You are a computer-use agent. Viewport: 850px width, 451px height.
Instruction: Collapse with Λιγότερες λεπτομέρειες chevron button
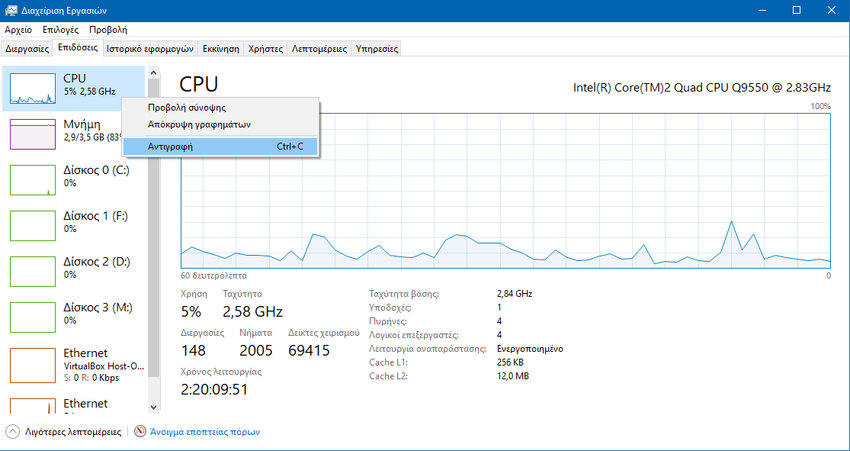pyautogui.click(x=12, y=432)
